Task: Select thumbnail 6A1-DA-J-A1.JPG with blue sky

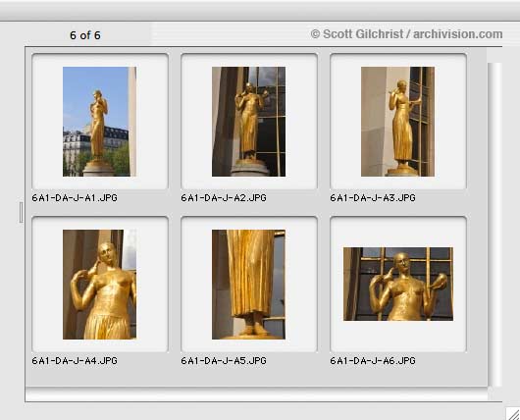Action: [99, 122]
